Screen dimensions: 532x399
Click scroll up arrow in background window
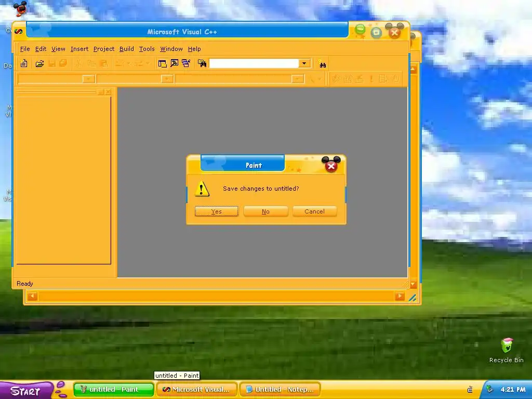[x=413, y=69]
